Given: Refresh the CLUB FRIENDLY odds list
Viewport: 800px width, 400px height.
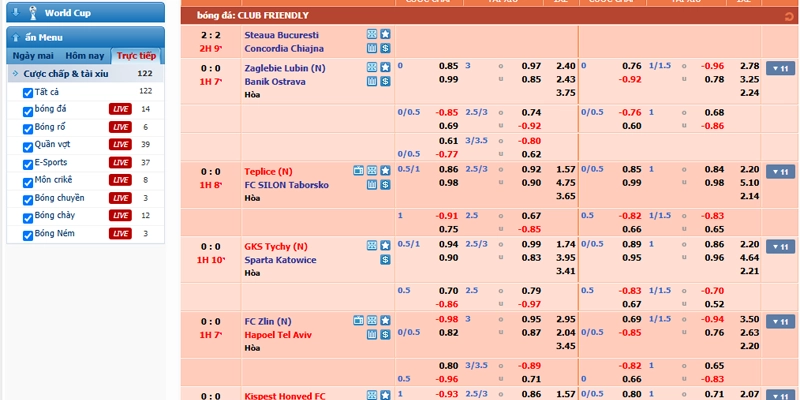Looking at the screenshot, I should coord(789,17).
